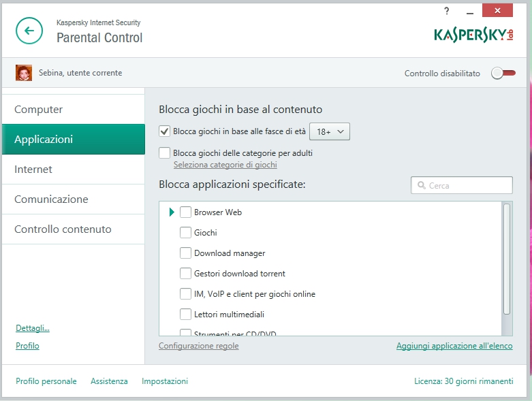
Task: Open the Internet section
Action: (x=33, y=170)
